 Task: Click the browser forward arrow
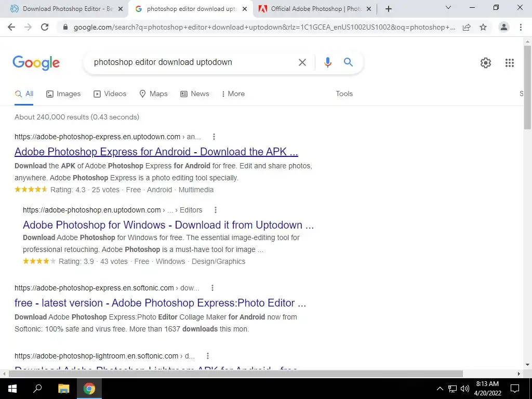point(28,27)
